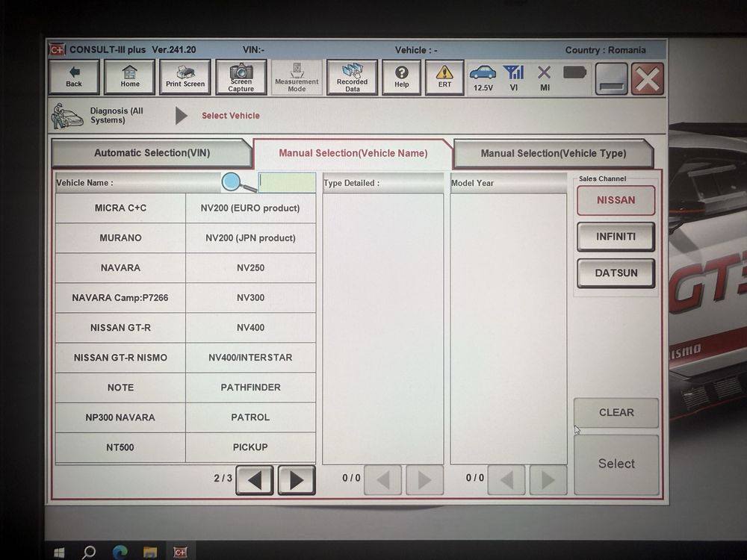Choose PICKUP vehicle
Screen dimensions: 747x560
pyautogui.click(x=250, y=447)
